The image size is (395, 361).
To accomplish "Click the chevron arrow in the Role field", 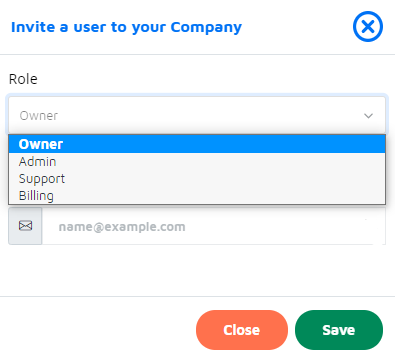I will click(x=368, y=116).
